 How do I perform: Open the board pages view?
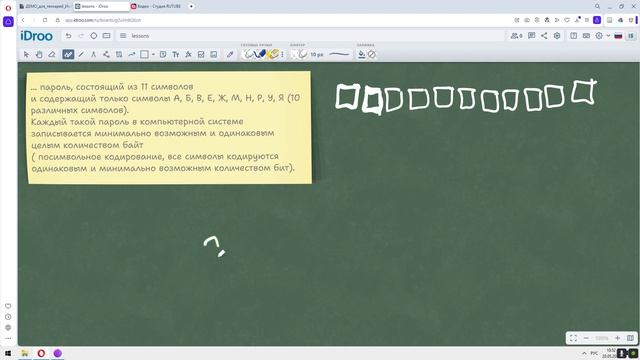tap(107, 36)
